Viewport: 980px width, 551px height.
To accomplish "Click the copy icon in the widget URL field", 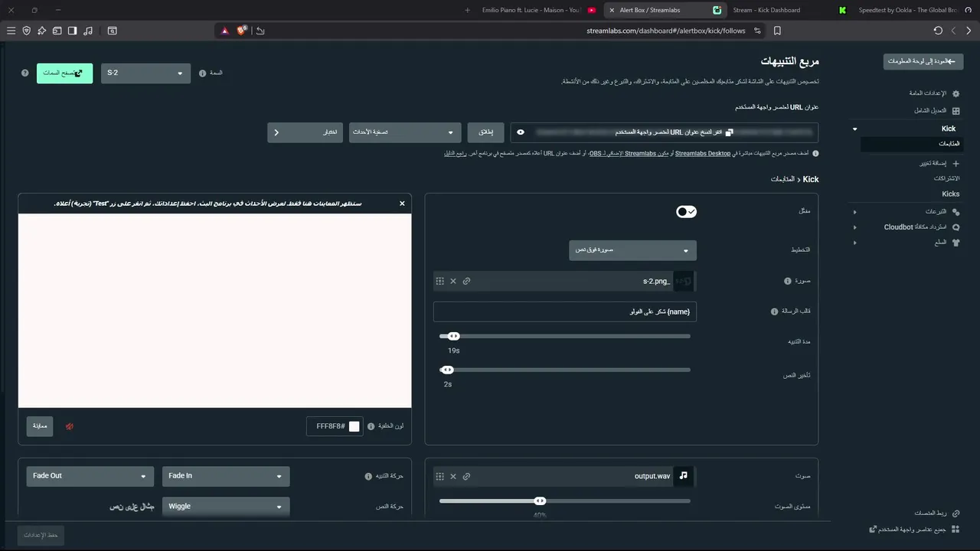I will click(729, 132).
